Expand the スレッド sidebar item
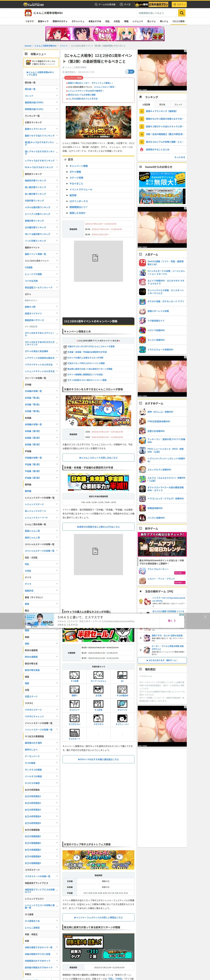This screenshot has height=980, width=210. (x=41, y=96)
